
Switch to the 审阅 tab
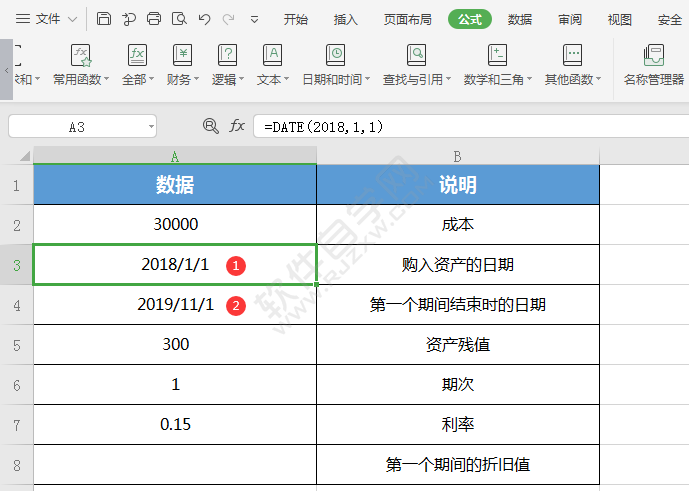(570, 19)
